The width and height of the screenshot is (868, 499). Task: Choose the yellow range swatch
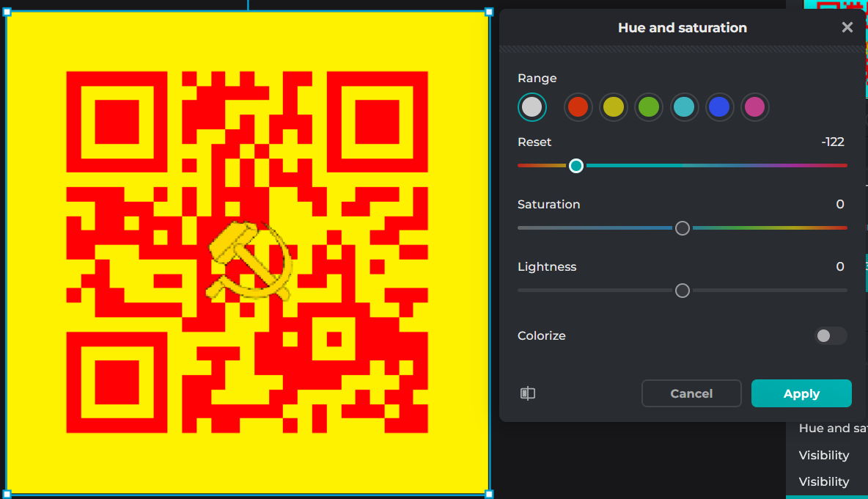pyautogui.click(x=614, y=107)
